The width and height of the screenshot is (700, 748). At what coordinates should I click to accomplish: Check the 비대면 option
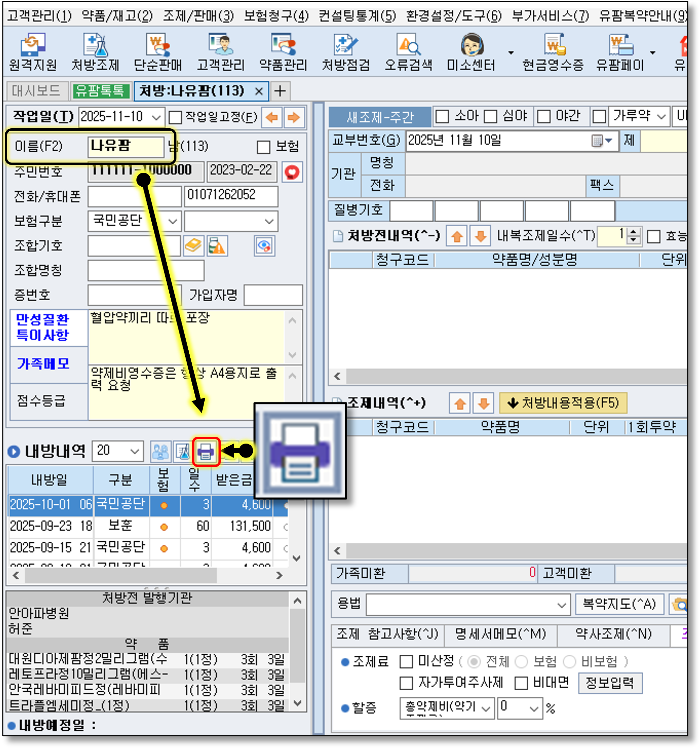tap(521, 683)
